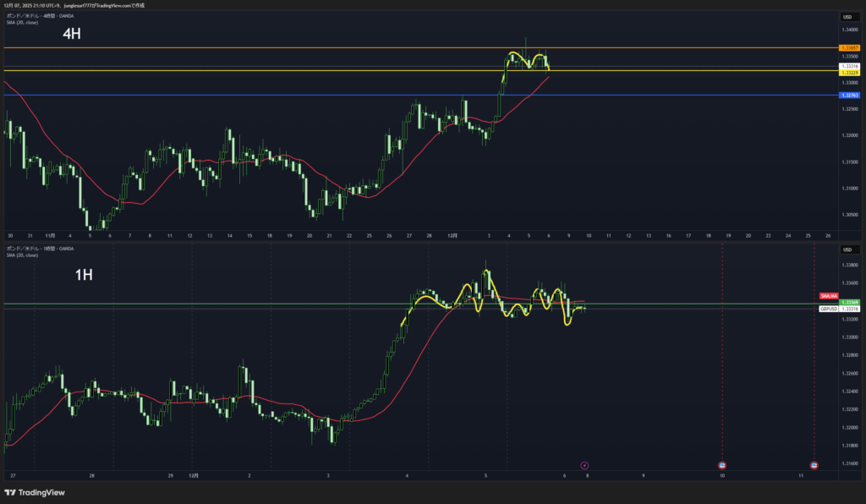The height and width of the screenshot is (504, 866).
Task: Open the purple lightning event icon
Action: 584,465
